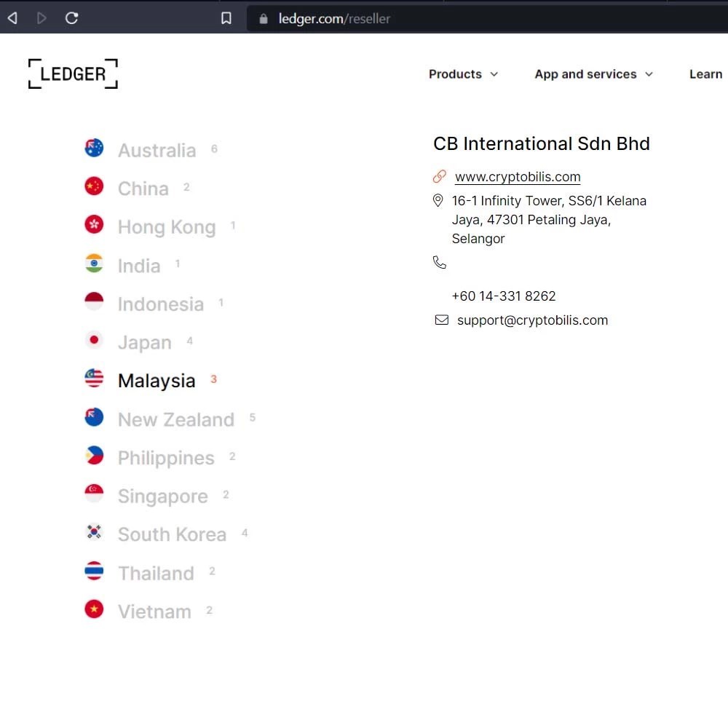The image size is (728, 728).
Task: Show resellers for Singapore
Action: click(x=162, y=496)
